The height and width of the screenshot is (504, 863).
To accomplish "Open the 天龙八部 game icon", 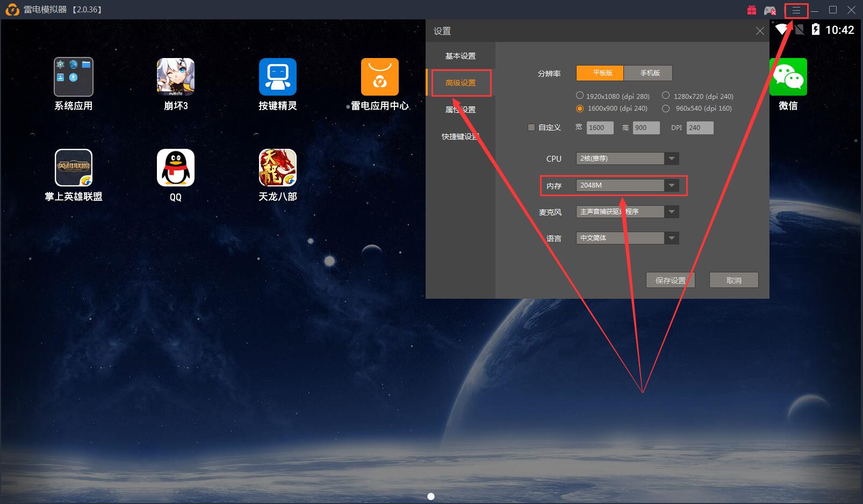I will click(277, 168).
